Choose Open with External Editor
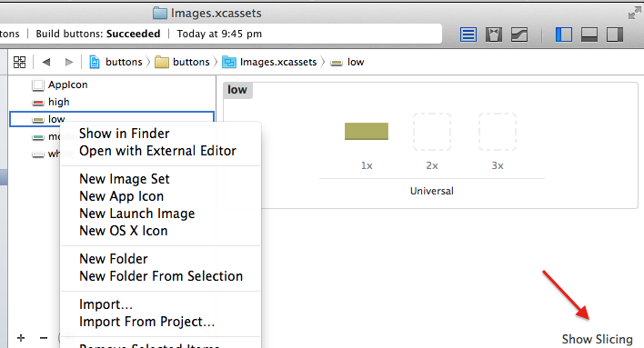 pyautogui.click(x=157, y=151)
